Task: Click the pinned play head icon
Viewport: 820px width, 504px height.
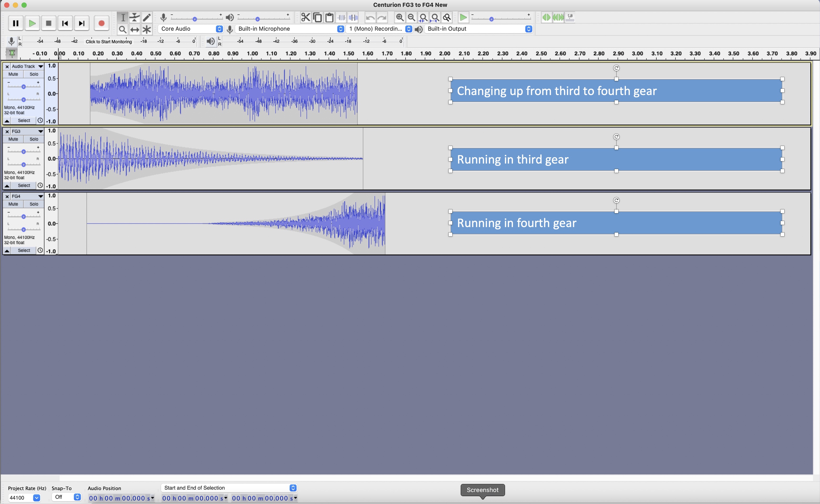Action: tap(12, 53)
